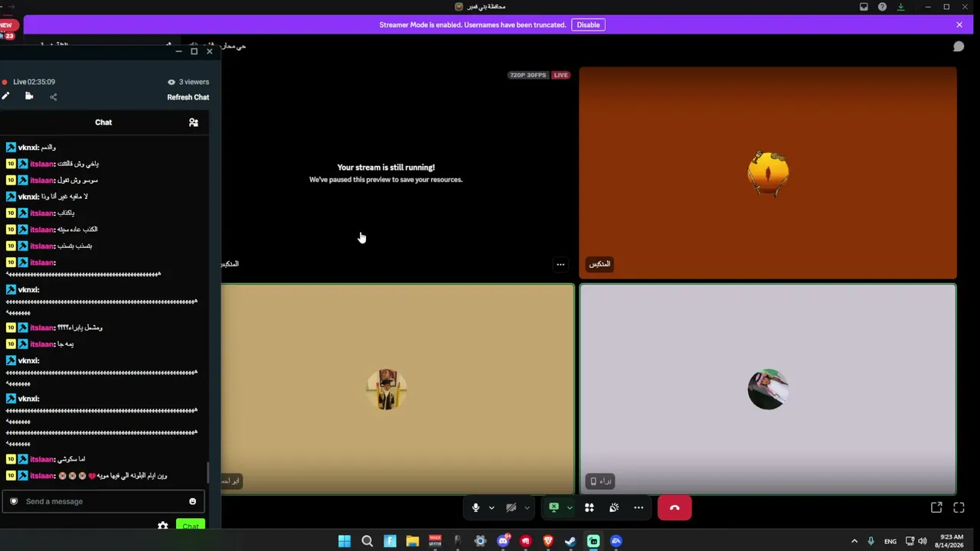Expand microphone input options arrow

coord(492,507)
